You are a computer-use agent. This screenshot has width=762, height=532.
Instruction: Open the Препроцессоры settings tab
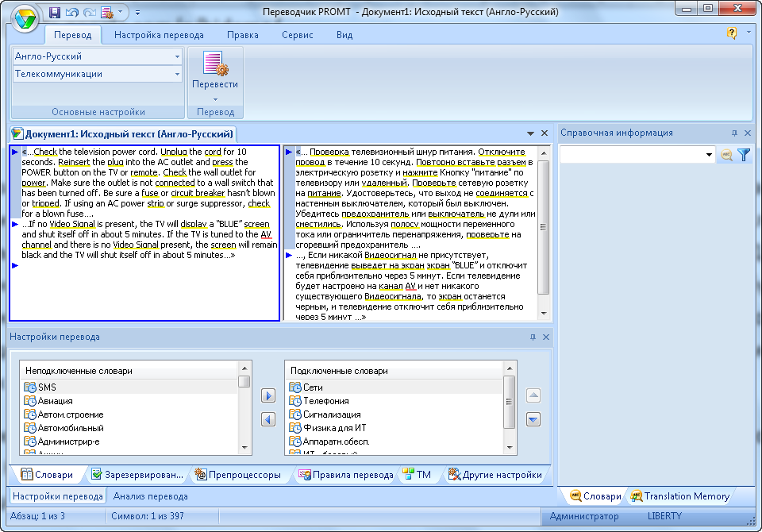[238, 475]
